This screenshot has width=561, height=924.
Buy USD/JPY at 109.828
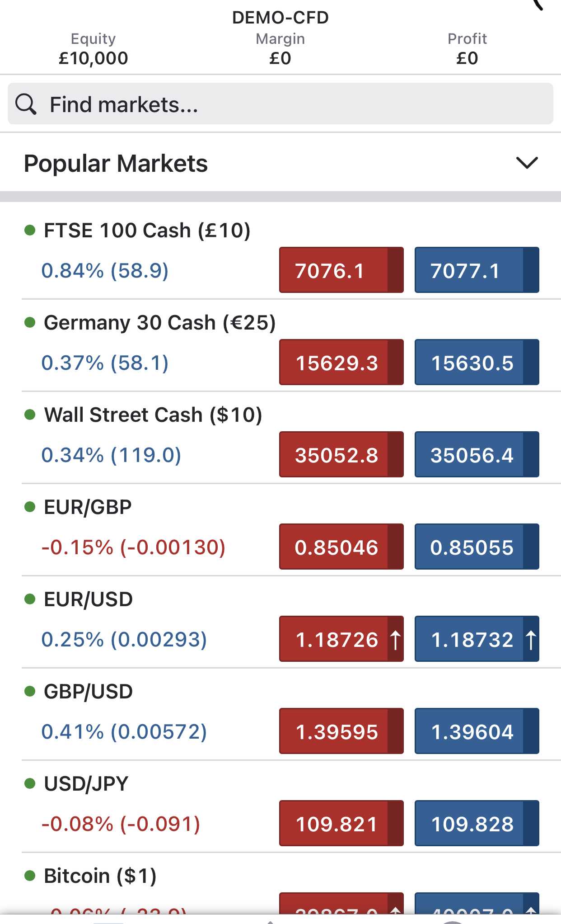pyautogui.click(x=477, y=823)
